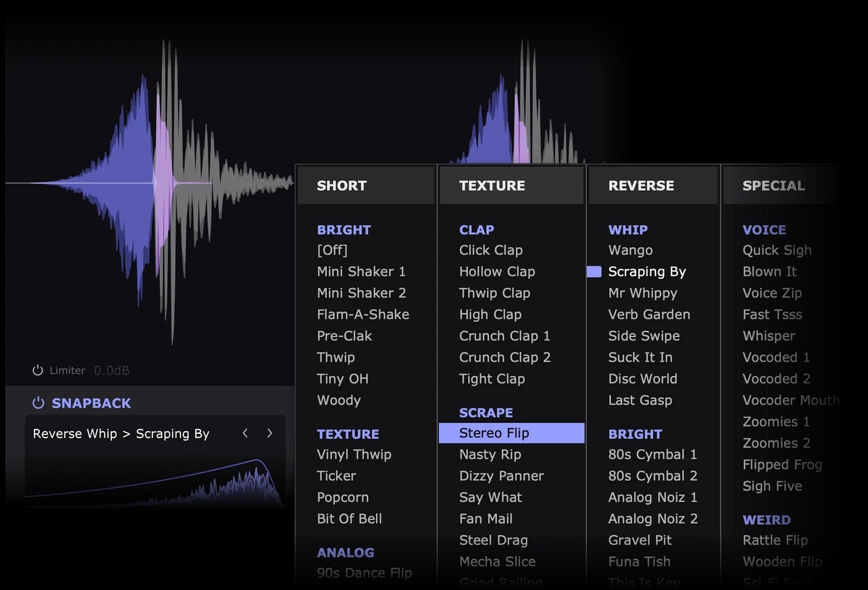Image resolution: width=868 pixels, height=590 pixels.
Task: Click the Snapback envelope curve display
Action: pos(155,477)
